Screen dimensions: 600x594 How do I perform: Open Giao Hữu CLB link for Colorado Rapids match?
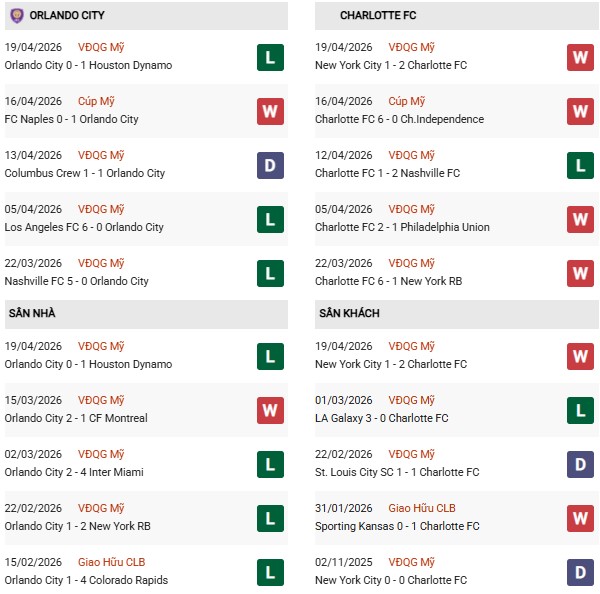(x=111, y=562)
